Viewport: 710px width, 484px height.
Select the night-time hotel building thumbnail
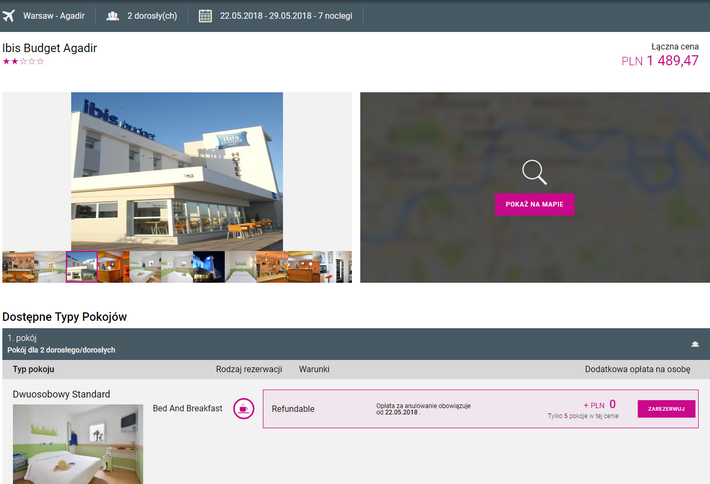click(x=209, y=267)
